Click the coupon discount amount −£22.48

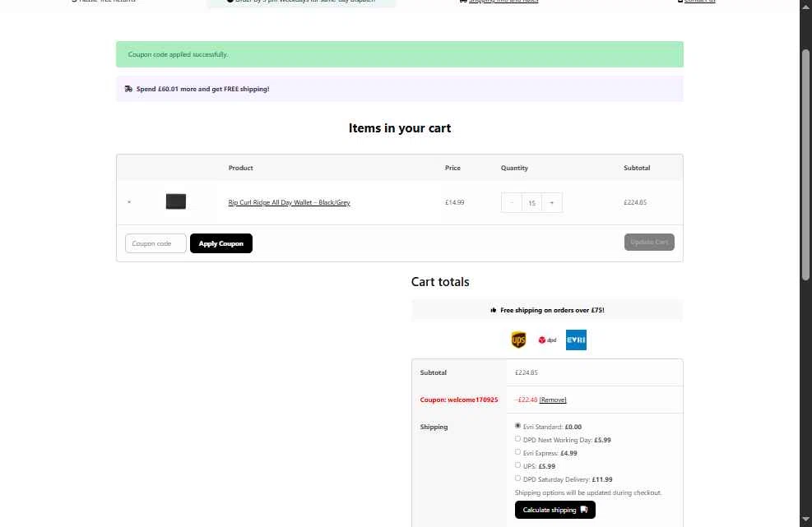pyautogui.click(x=526, y=400)
